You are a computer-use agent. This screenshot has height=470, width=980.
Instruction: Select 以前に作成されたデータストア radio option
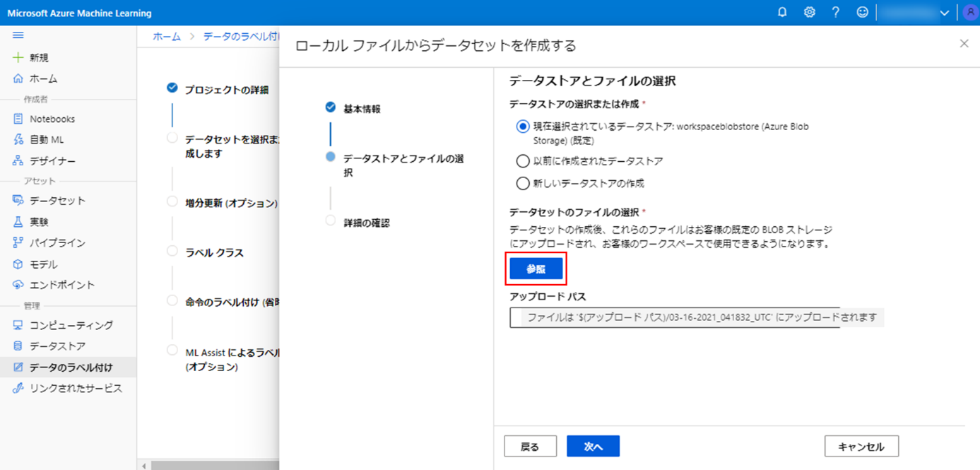tap(523, 161)
